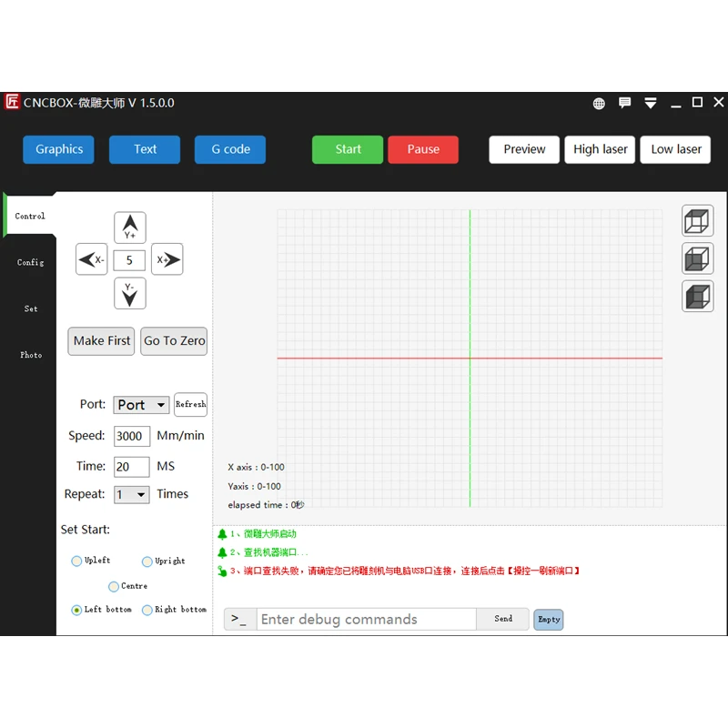Switch to the Set tab
Screen dimensions: 728x728
(30, 308)
